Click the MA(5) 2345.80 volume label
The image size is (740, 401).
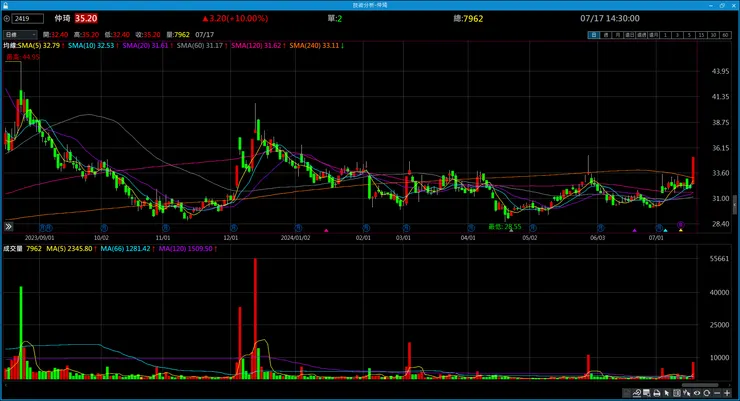(x=69, y=248)
